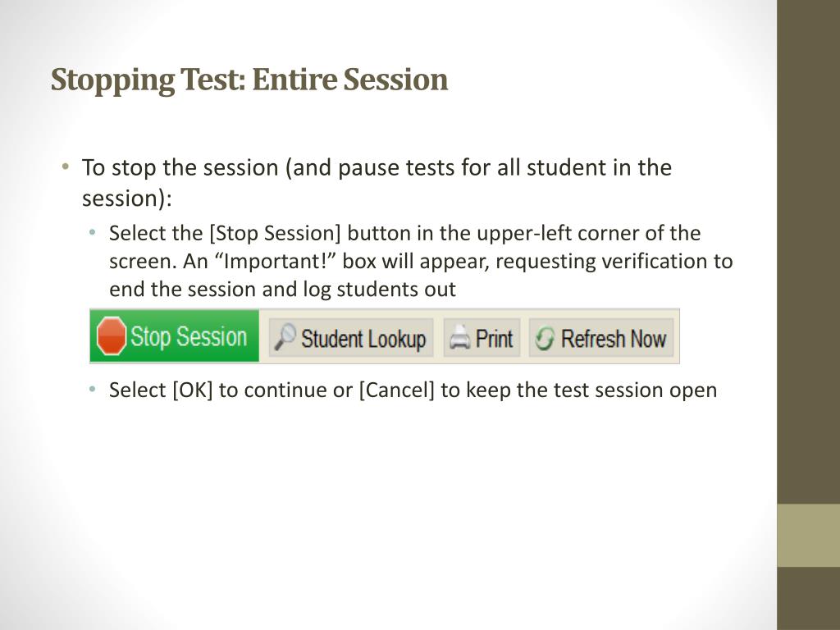The image size is (840, 630).
Task: Click the light tan block in the sidebar
Action: pyautogui.click(x=808, y=535)
